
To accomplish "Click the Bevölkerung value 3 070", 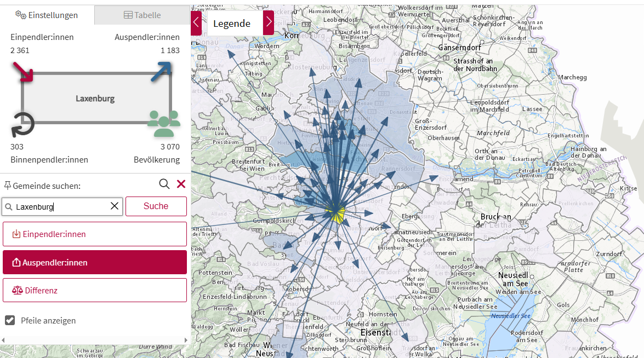I will click(x=170, y=147).
